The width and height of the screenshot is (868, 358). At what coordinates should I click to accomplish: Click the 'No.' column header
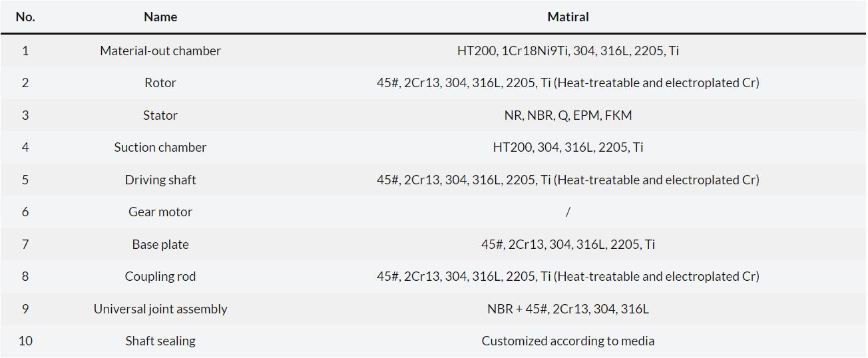tap(25, 17)
